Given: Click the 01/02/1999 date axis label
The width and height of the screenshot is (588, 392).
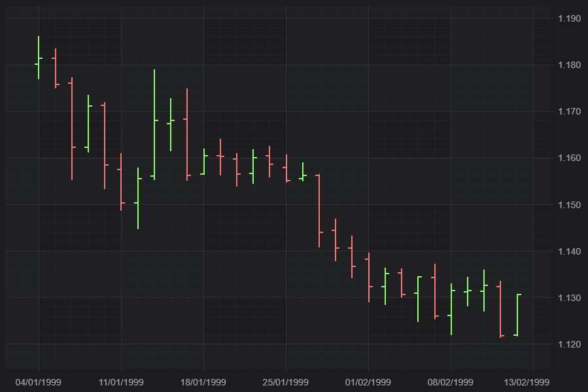Looking at the screenshot, I should click(x=368, y=382).
